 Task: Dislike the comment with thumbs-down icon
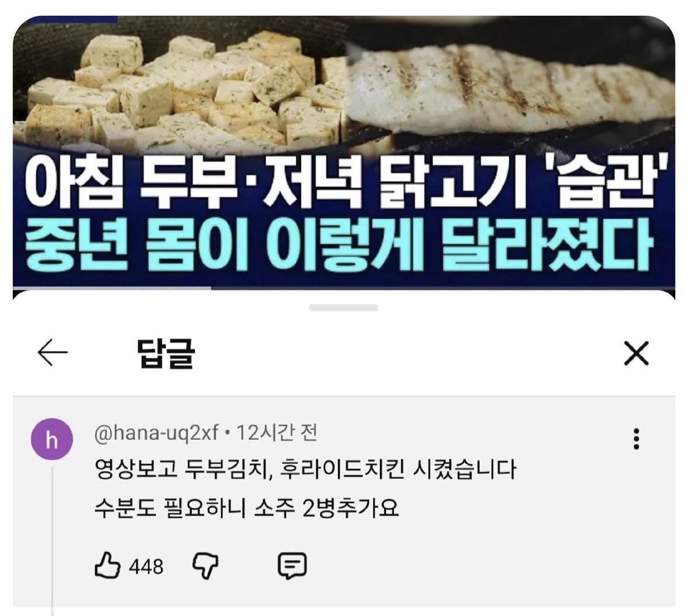tap(205, 566)
